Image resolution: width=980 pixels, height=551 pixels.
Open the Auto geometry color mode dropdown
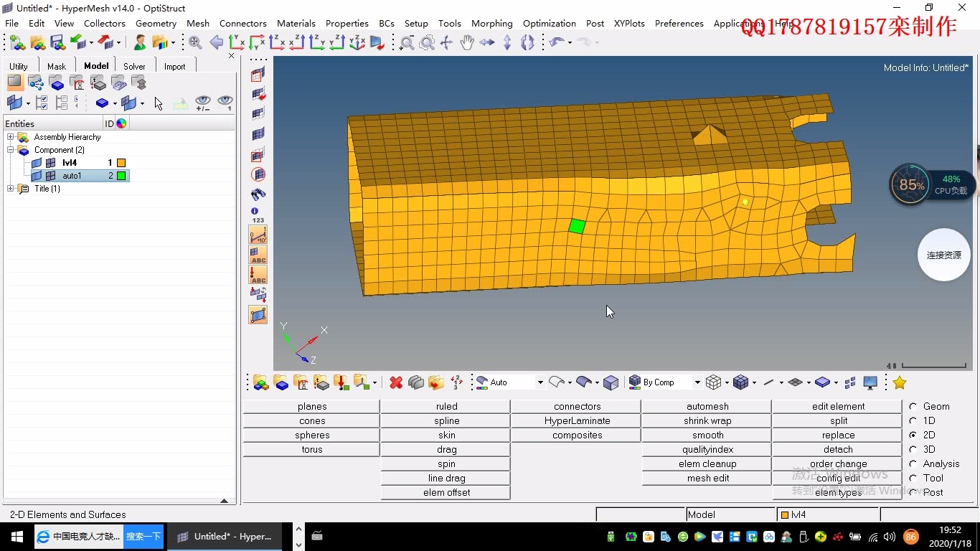(x=540, y=382)
